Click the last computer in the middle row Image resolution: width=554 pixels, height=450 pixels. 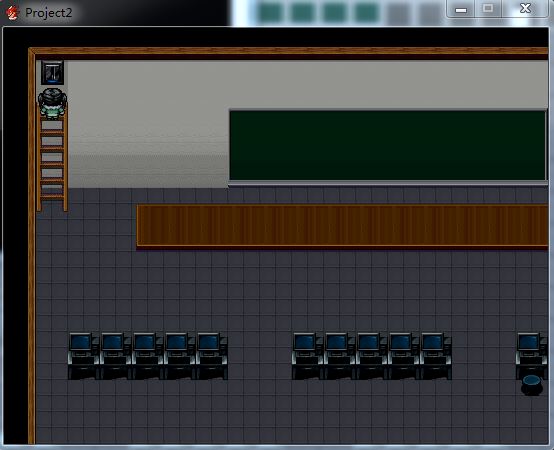point(436,356)
